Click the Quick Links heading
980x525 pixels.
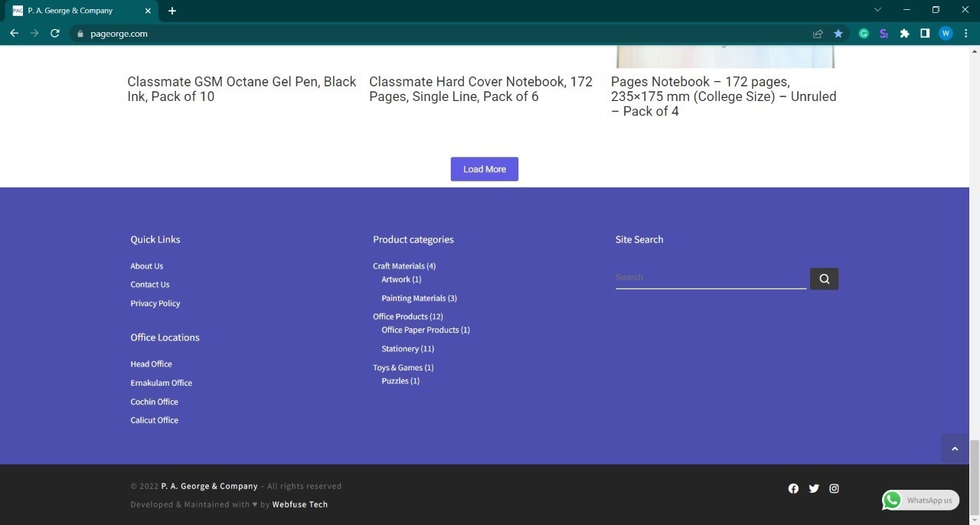pos(155,240)
